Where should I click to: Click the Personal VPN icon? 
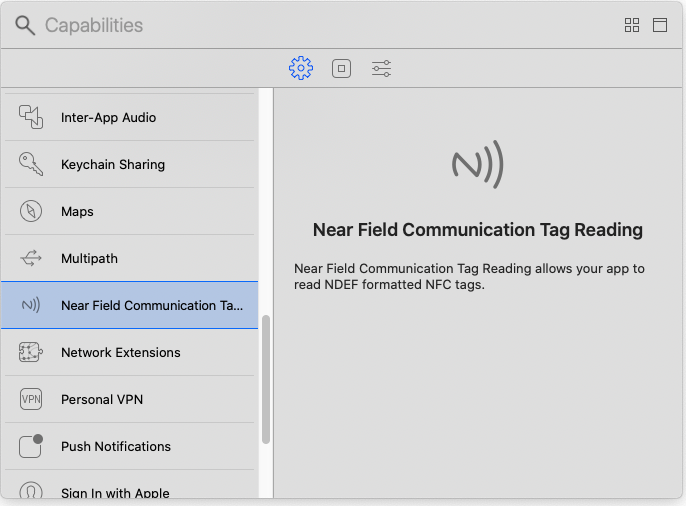click(x=31, y=399)
